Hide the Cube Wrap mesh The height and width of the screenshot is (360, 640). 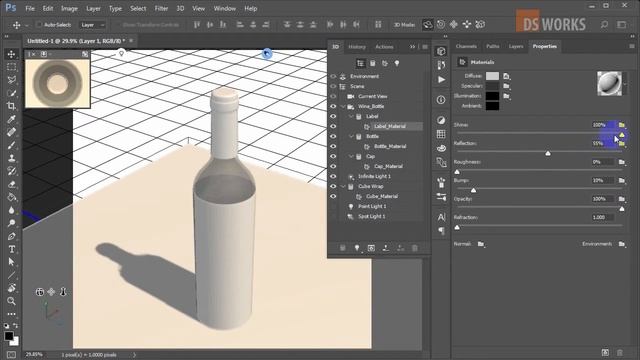click(333, 186)
